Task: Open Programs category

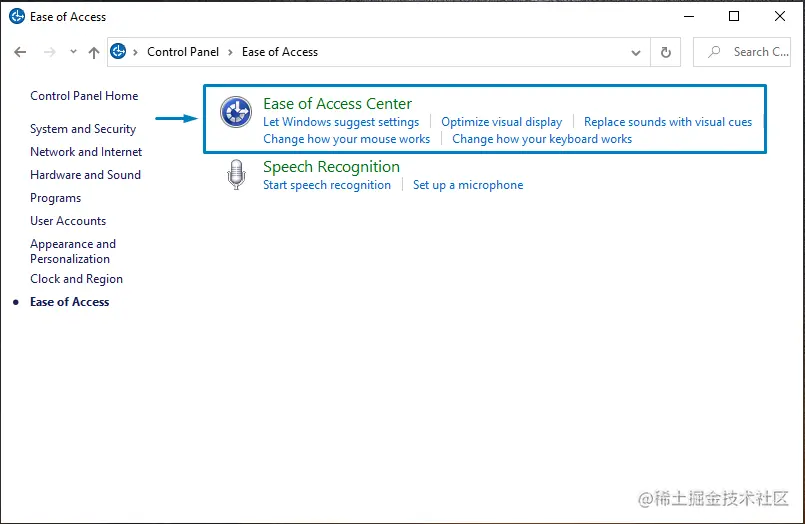Action: click(55, 198)
